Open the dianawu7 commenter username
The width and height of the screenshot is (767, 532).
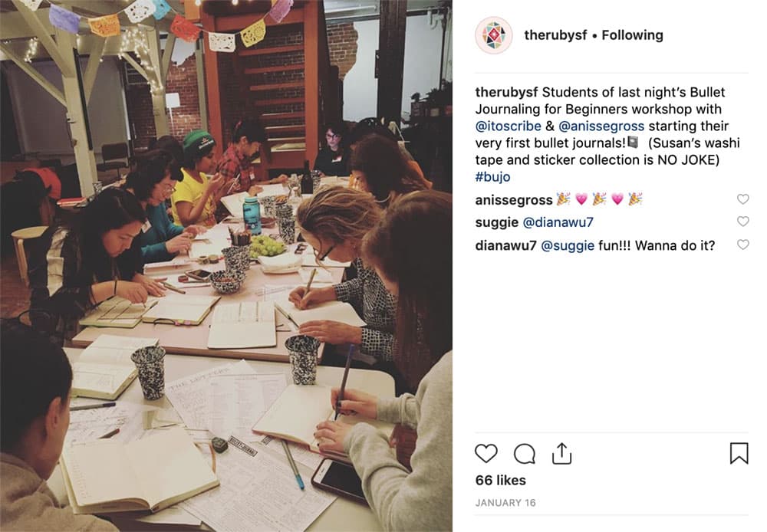coord(505,245)
